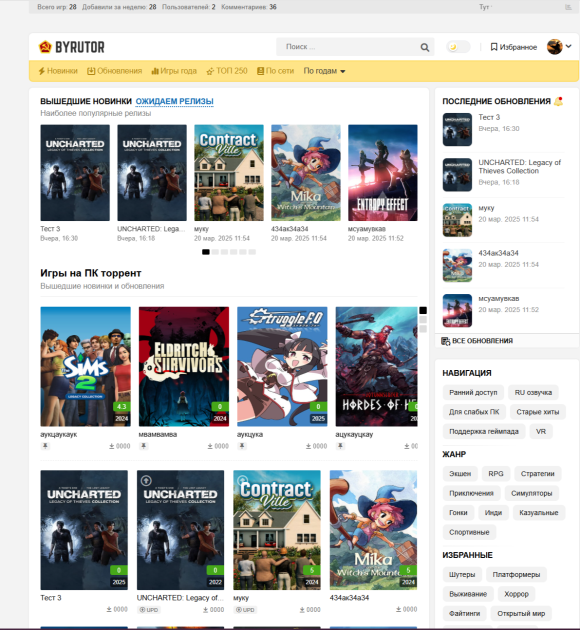Viewport: 580px width, 630px height.
Task: Expand the chevron next to avatar
Action: [568, 46]
